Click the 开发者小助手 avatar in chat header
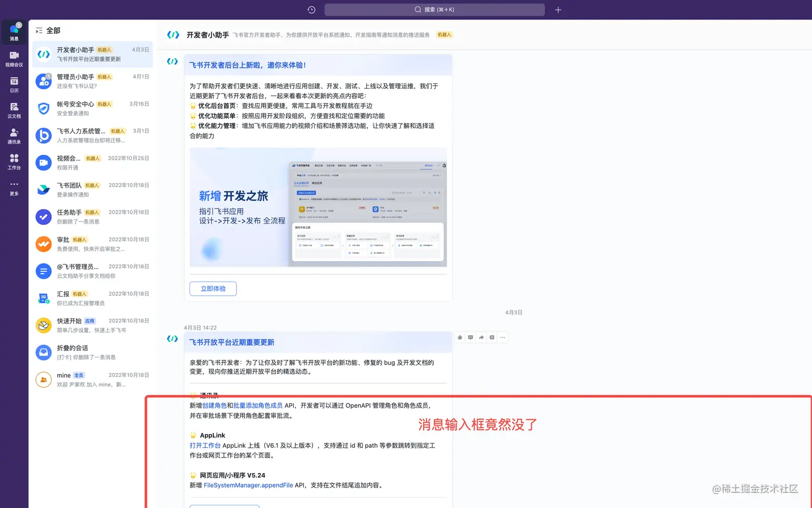The image size is (812, 508). [173, 35]
